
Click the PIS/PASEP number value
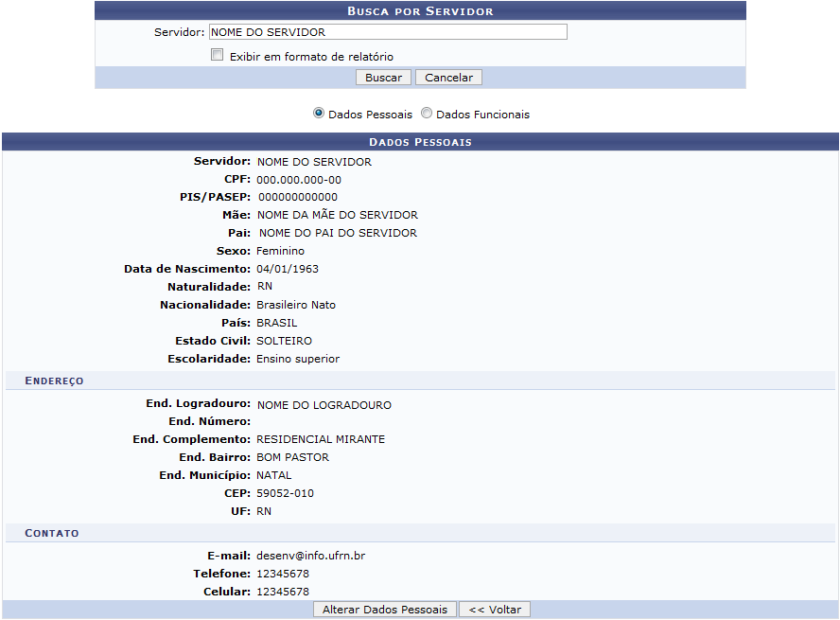pos(297,197)
